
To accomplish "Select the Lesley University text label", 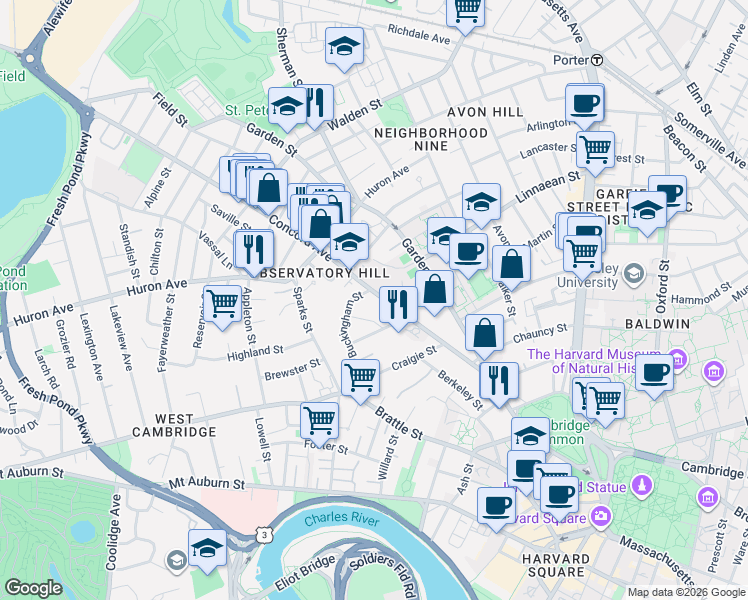I will [588, 276].
